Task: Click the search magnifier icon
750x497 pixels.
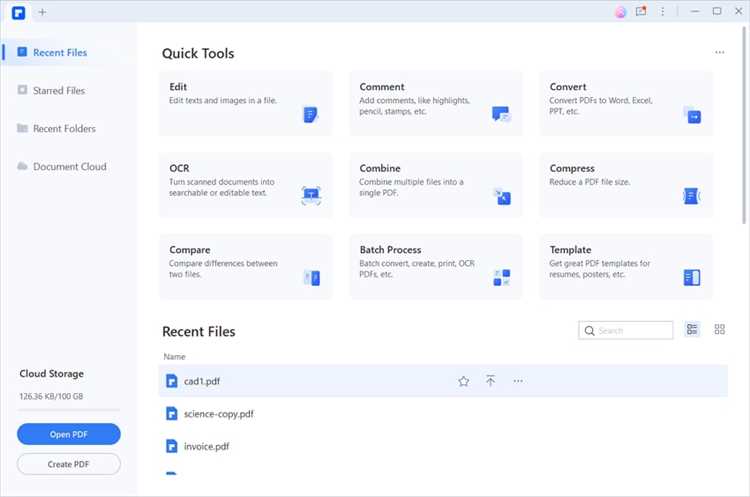Action: tap(589, 331)
